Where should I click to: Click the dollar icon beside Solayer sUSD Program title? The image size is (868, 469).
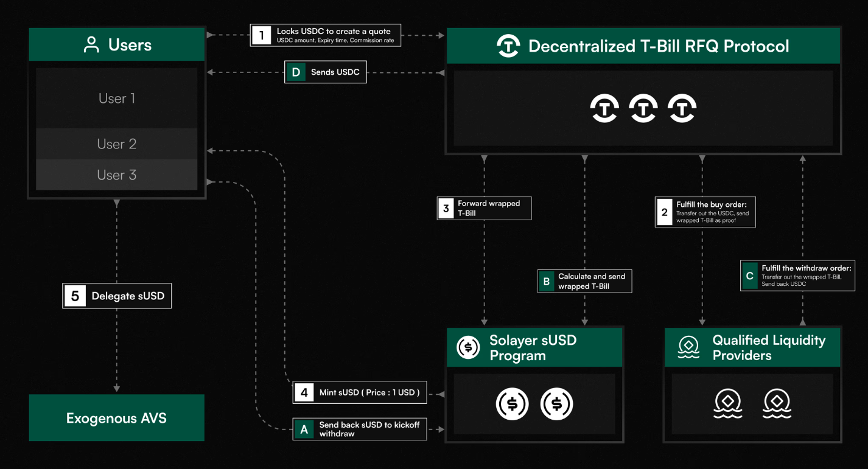click(467, 347)
